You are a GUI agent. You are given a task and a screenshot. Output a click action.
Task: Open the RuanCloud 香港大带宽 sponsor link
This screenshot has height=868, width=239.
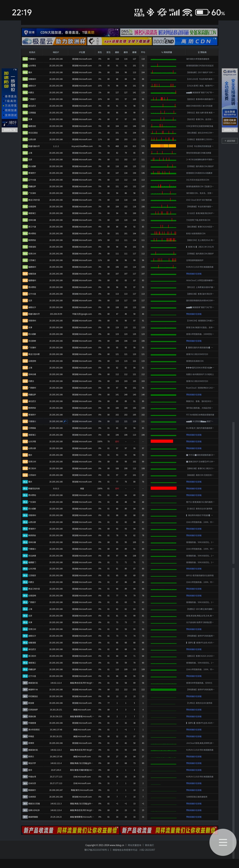[x=200, y=388]
